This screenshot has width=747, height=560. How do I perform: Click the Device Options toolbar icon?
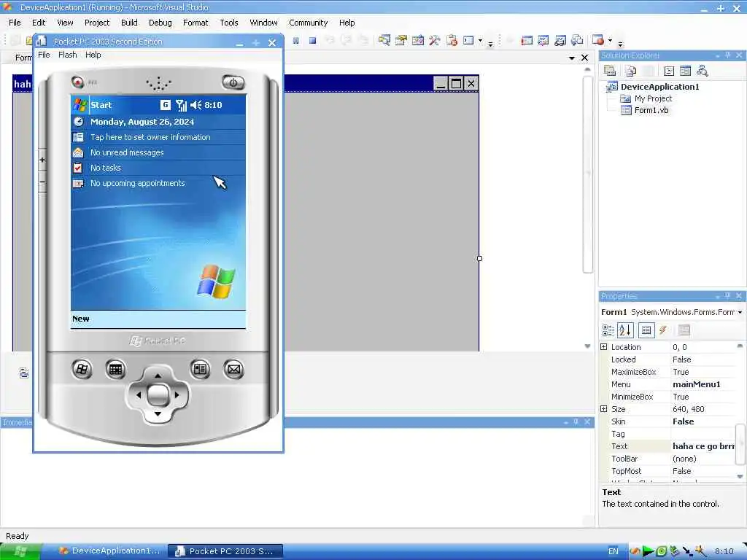click(543, 41)
